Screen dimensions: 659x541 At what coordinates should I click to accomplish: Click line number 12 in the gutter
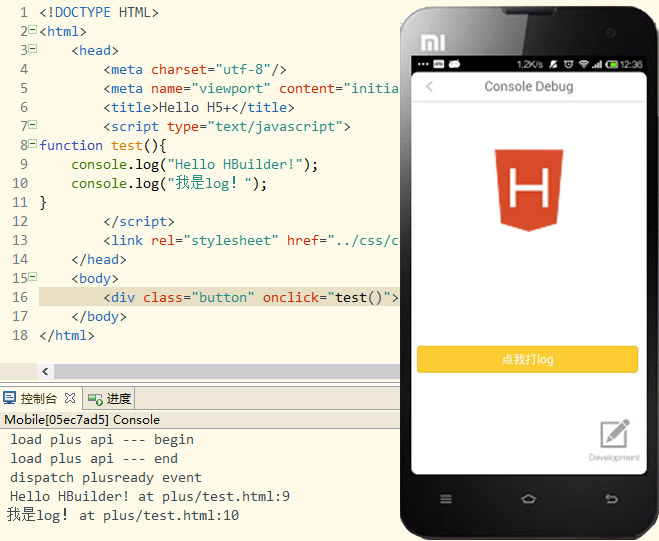coord(20,222)
